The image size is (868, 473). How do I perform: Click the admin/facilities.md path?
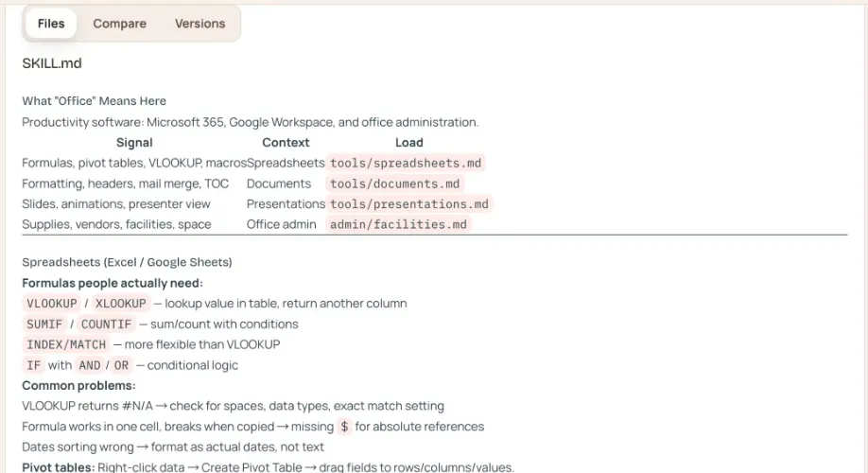(398, 225)
